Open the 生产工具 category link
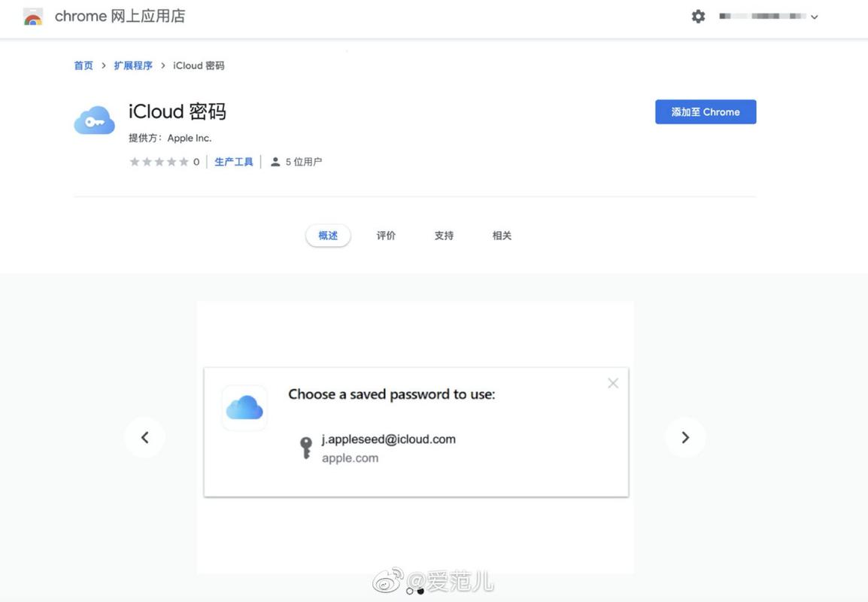Viewport: 868px width, 602px height. [x=234, y=162]
